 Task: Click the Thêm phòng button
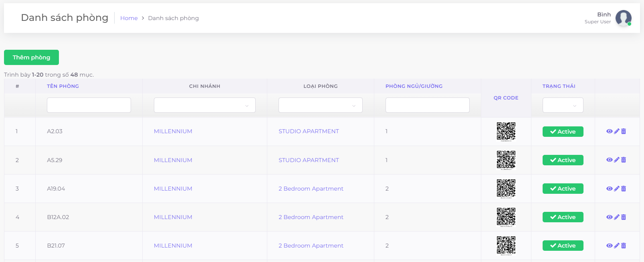(31, 57)
